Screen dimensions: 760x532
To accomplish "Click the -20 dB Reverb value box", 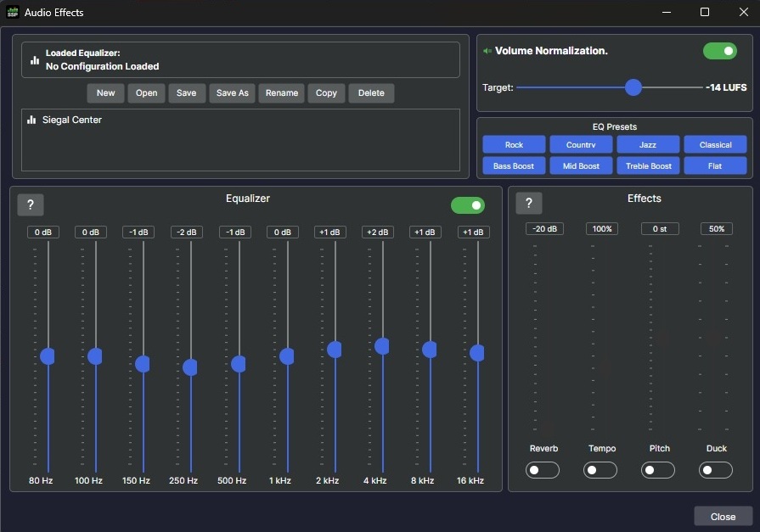I will [544, 229].
